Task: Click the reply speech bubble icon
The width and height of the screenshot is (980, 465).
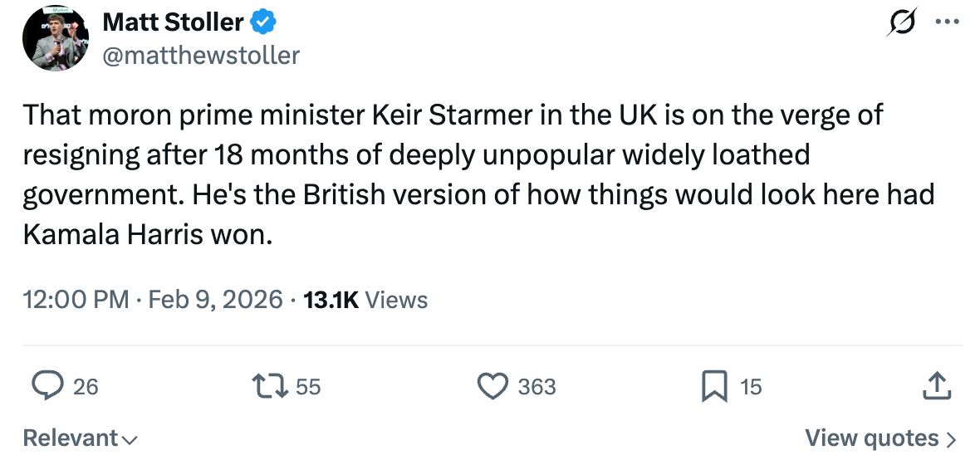Action: [47, 386]
